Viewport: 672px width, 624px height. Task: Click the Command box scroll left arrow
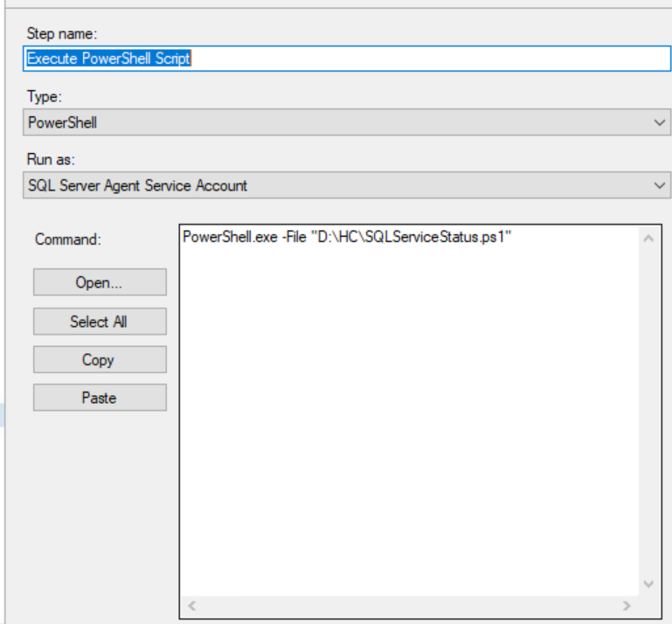pos(192,606)
